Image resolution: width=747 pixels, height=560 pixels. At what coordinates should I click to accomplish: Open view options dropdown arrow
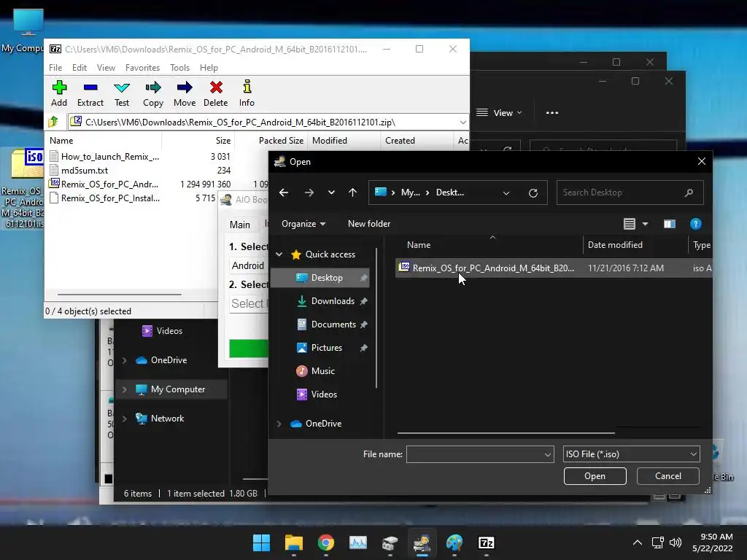click(x=645, y=224)
